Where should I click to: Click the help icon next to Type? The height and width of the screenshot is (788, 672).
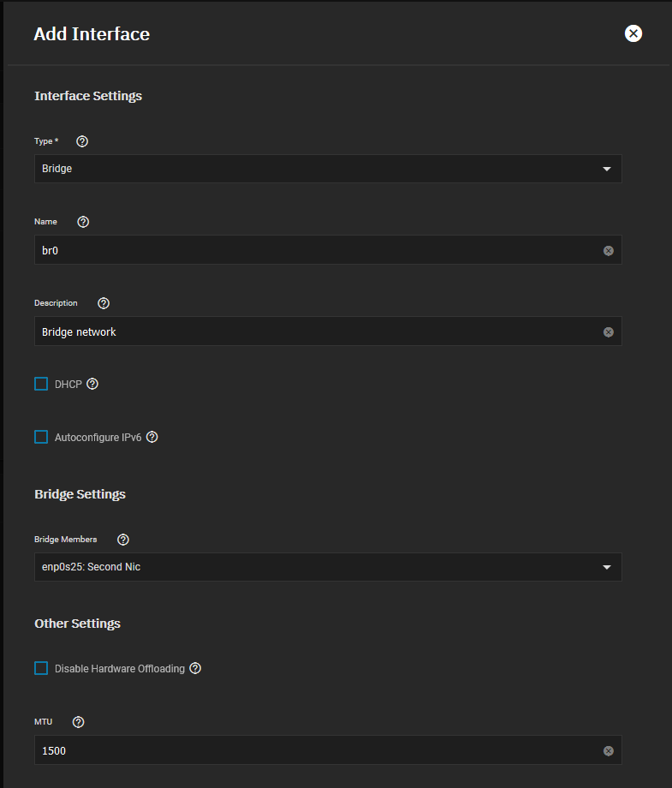[83, 141]
